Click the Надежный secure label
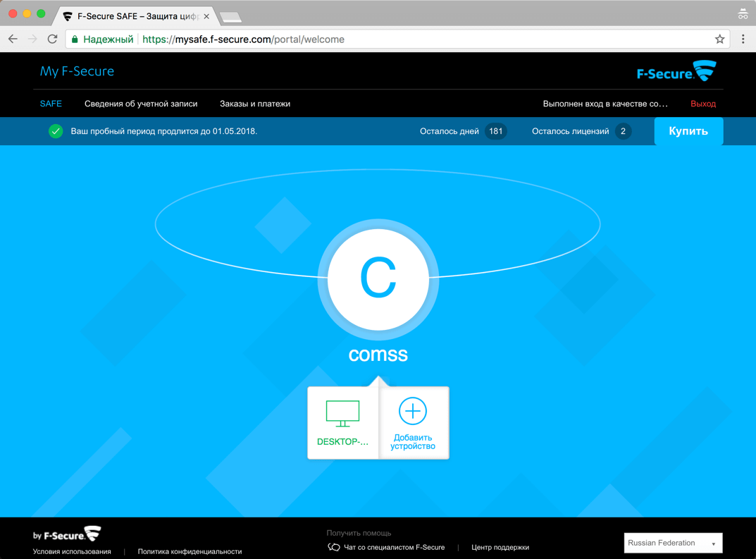 [109, 39]
